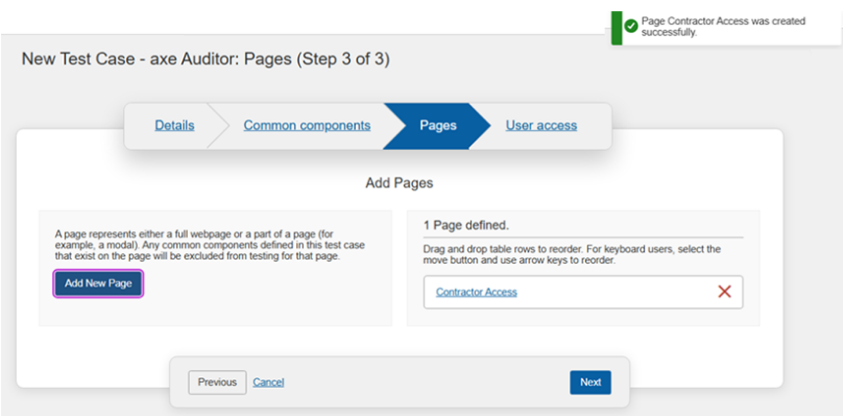Delete the Contractor Access page with red X
The height and width of the screenshot is (418, 846).
(x=725, y=292)
